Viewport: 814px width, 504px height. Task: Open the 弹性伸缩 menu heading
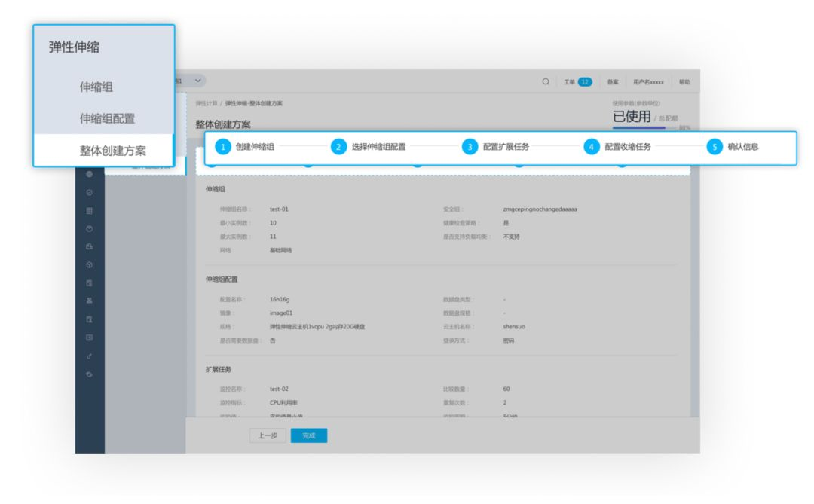tap(74, 47)
